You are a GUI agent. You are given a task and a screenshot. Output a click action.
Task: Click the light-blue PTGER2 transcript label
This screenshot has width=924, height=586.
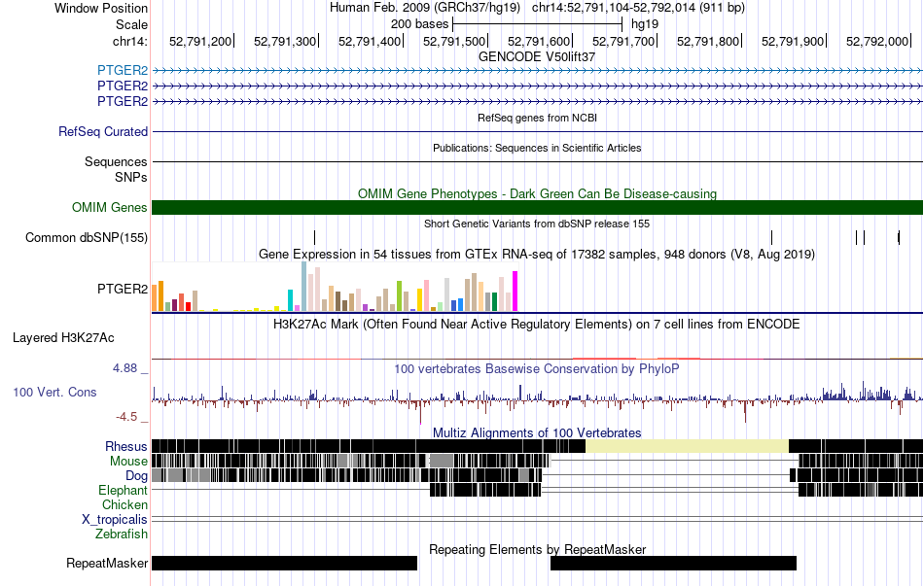pos(123,71)
